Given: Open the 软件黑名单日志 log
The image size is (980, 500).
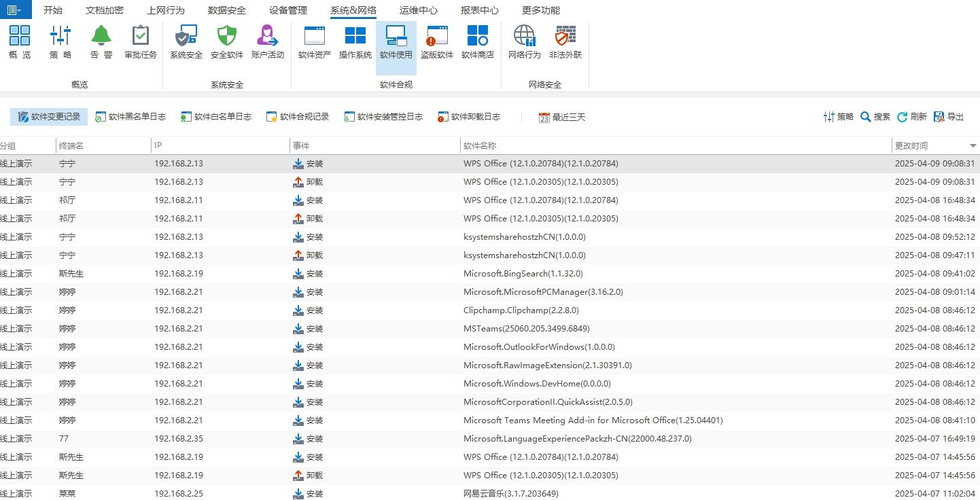Looking at the screenshot, I should (130, 117).
